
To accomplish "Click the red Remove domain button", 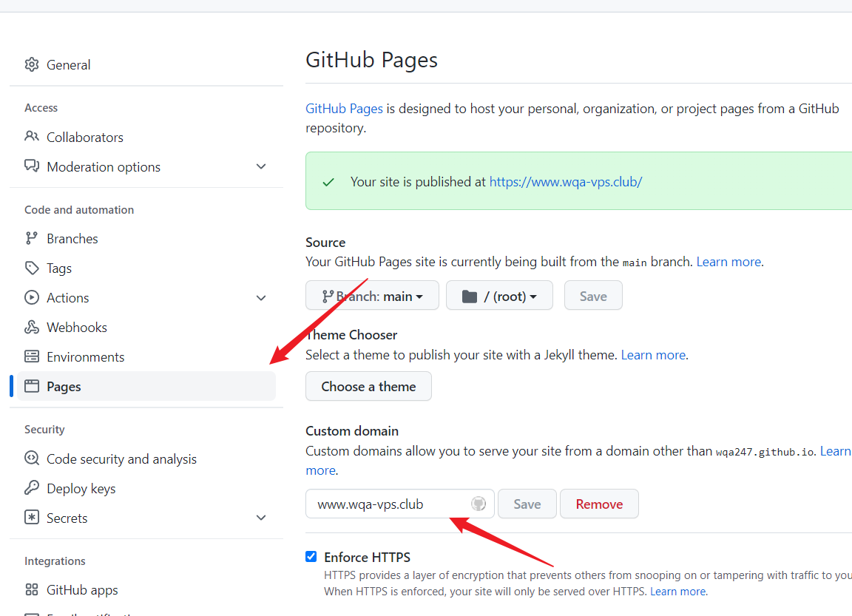I will (x=599, y=504).
